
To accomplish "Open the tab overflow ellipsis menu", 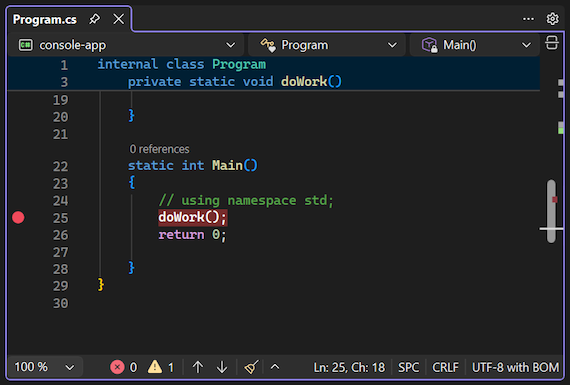I will pyautogui.click(x=528, y=19).
